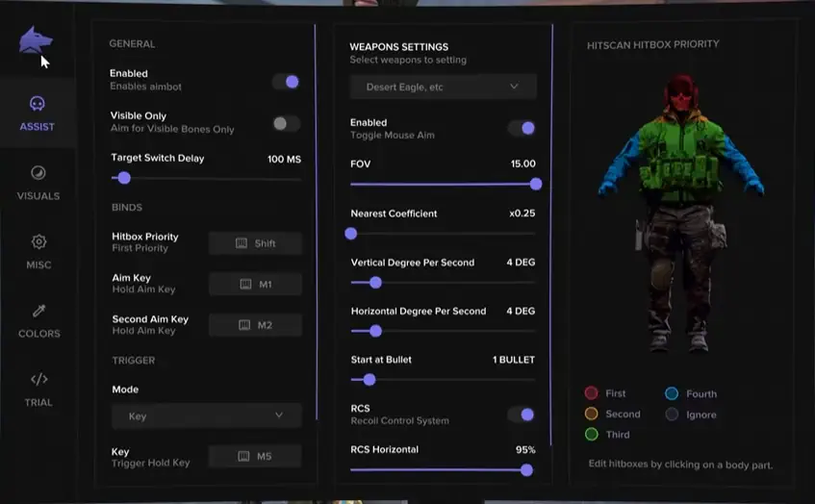The width and height of the screenshot is (815, 504).
Task: Pick the red First priority circle
Action: [x=591, y=393]
